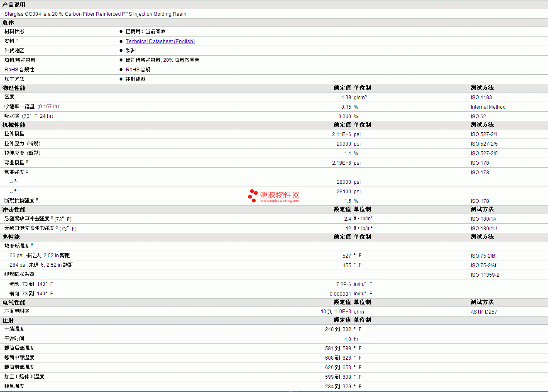Click the 物理性能 section heading
548x392 pixels.
14,88
